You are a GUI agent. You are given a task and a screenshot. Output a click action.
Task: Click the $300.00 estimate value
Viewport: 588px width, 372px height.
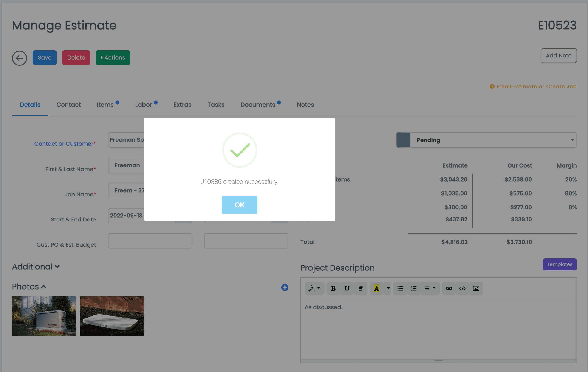click(x=456, y=207)
